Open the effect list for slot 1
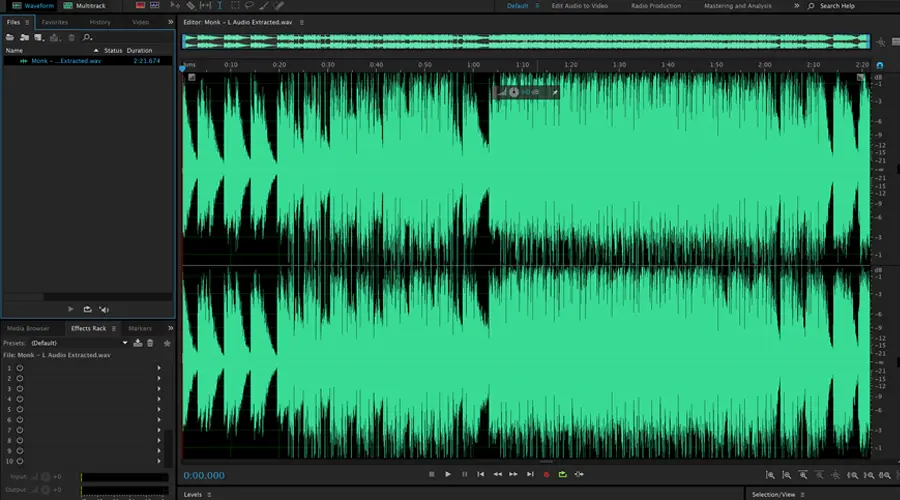 pos(159,368)
